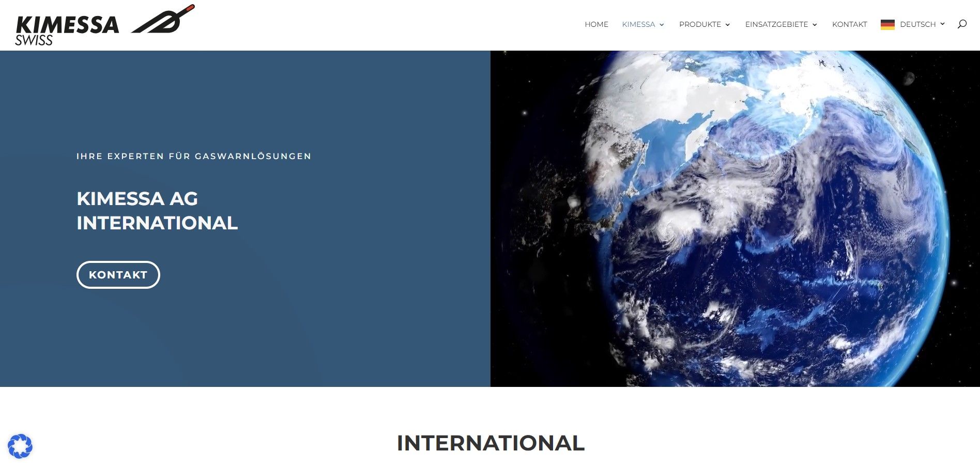
Task: Open the KIMESSA menu item
Action: point(638,24)
